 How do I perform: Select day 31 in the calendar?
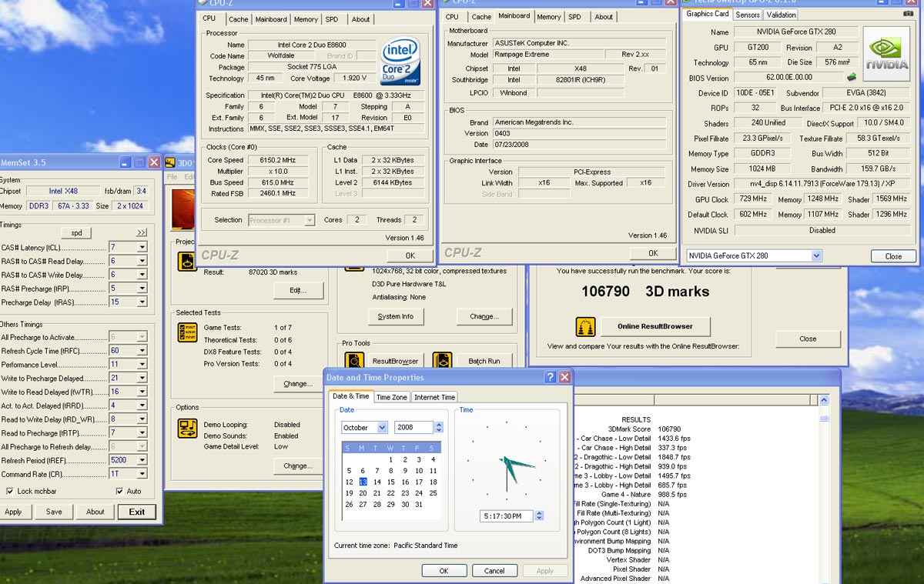(419, 505)
